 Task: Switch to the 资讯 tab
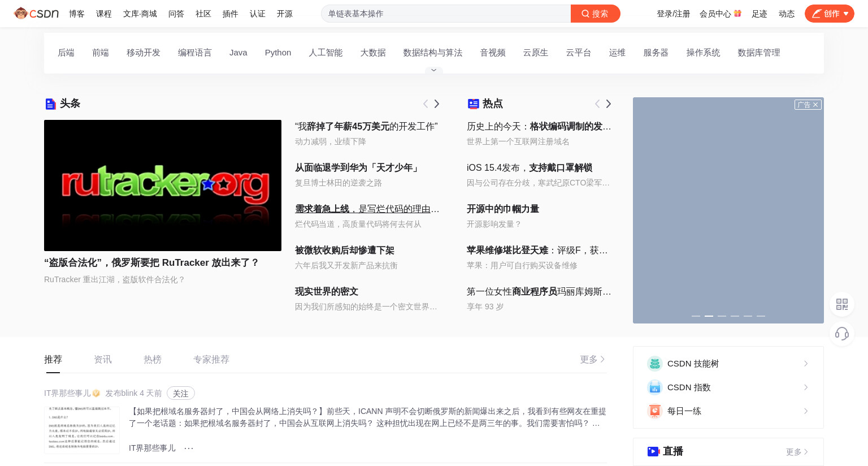103,359
